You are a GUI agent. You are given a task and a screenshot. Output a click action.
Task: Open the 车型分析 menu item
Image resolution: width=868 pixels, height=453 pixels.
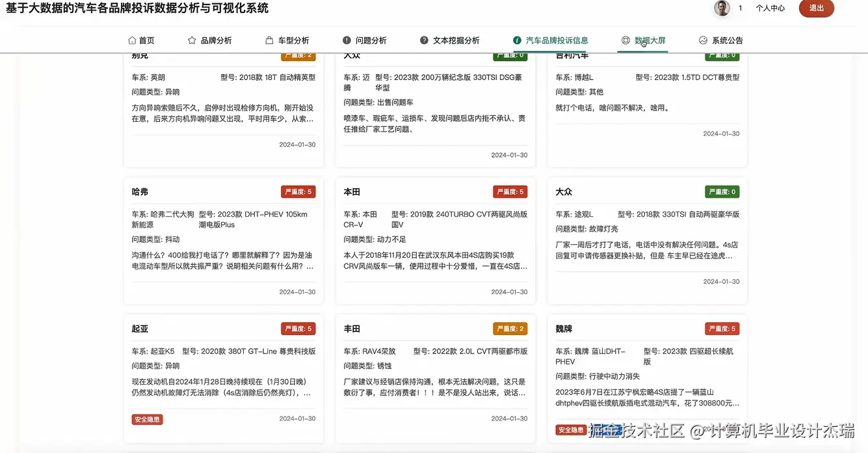click(287, 40)
